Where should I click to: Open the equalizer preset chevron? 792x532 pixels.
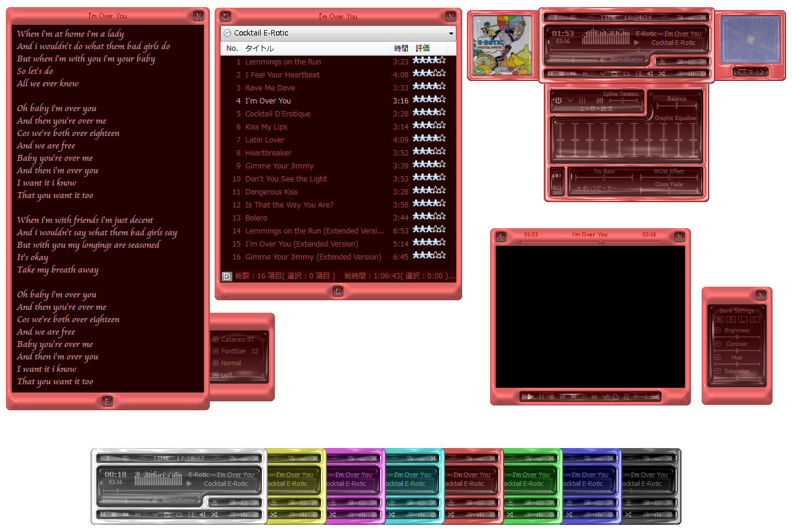(570, 100)
